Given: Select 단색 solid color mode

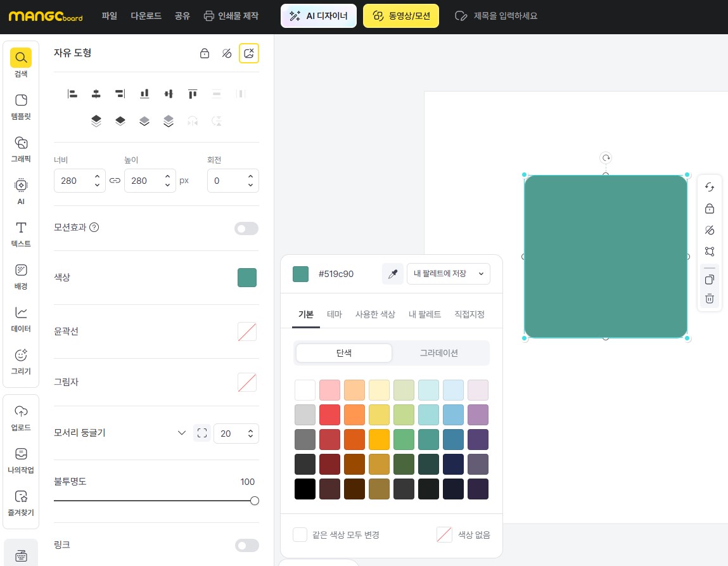Looking at the screenshot, I should click(x=344, y=353).
